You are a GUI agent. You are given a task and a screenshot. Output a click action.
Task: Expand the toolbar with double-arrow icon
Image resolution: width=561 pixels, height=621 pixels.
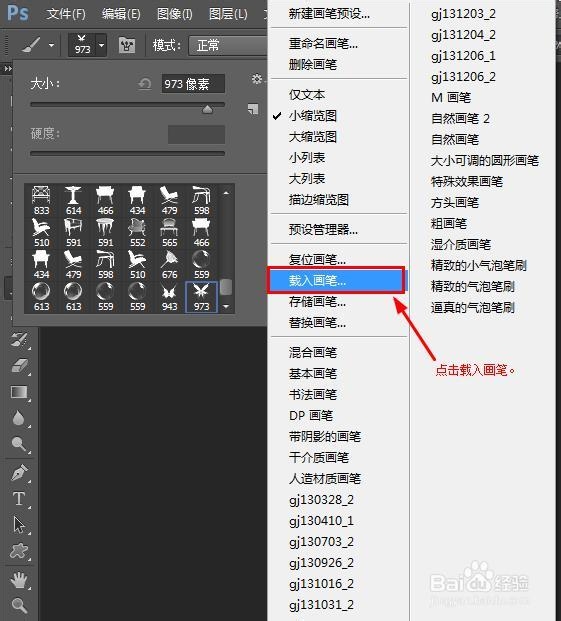coord(8,69)
